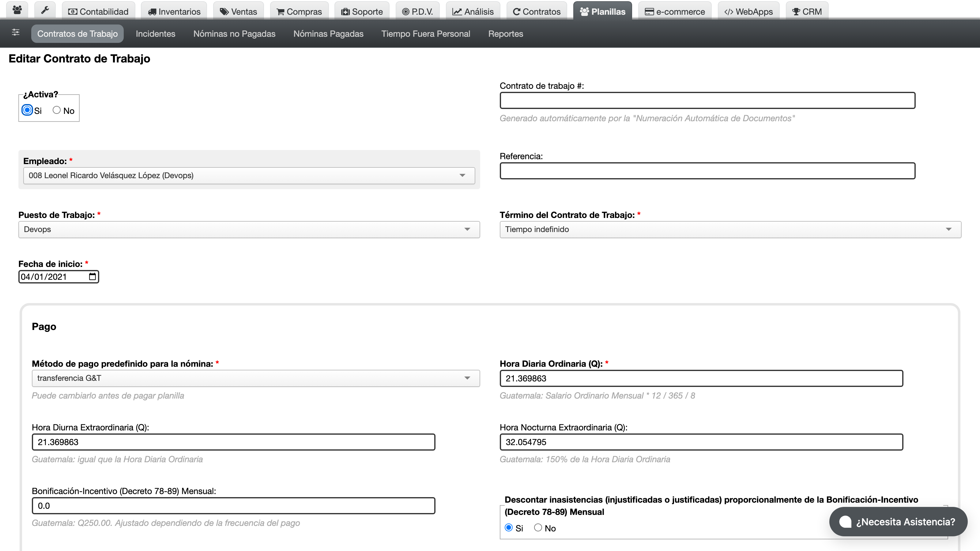Click the chat bubble in assistance widget
The image size is (980, 551).
click(845, 522)
